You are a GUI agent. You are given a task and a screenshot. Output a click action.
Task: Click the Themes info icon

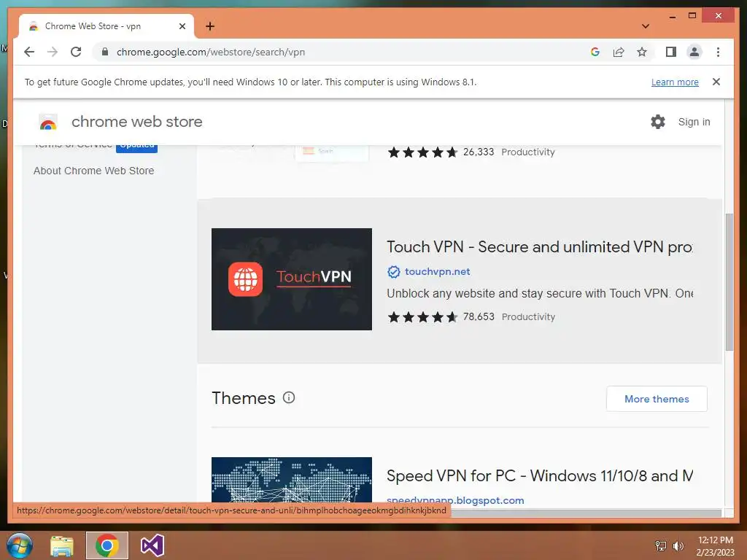(x=289, y=397)
